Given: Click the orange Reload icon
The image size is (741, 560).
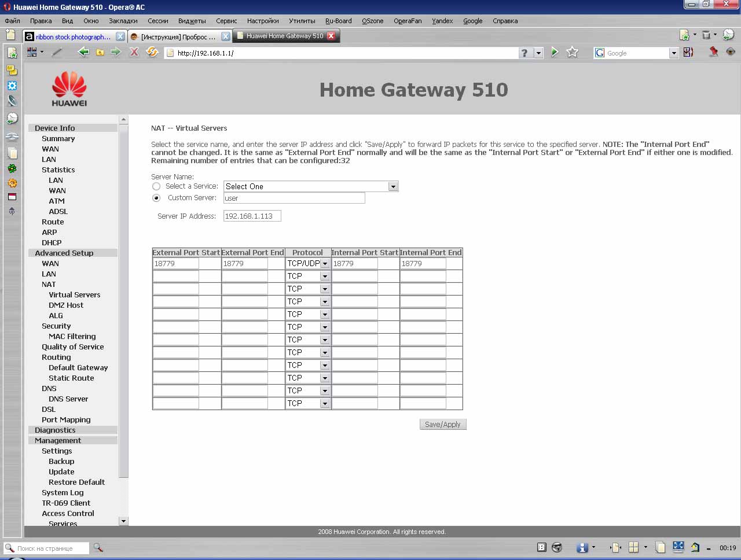Looking at the screenshot, I should [152, 53].
